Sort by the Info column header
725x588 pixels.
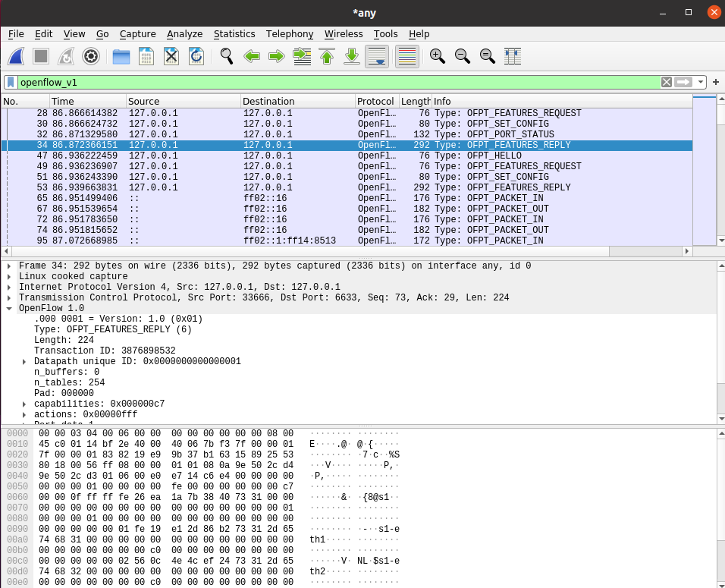(562, 102)
